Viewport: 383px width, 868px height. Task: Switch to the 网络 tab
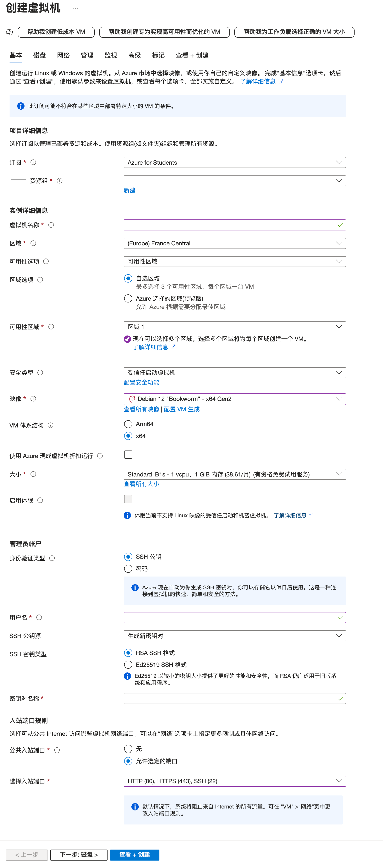click(x=63, y=55)
